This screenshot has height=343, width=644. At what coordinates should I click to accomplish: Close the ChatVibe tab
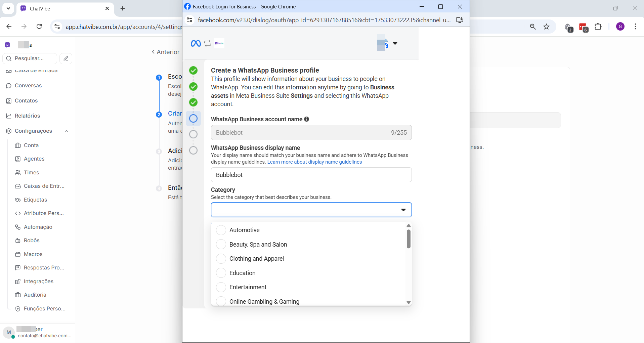point(107,8)
